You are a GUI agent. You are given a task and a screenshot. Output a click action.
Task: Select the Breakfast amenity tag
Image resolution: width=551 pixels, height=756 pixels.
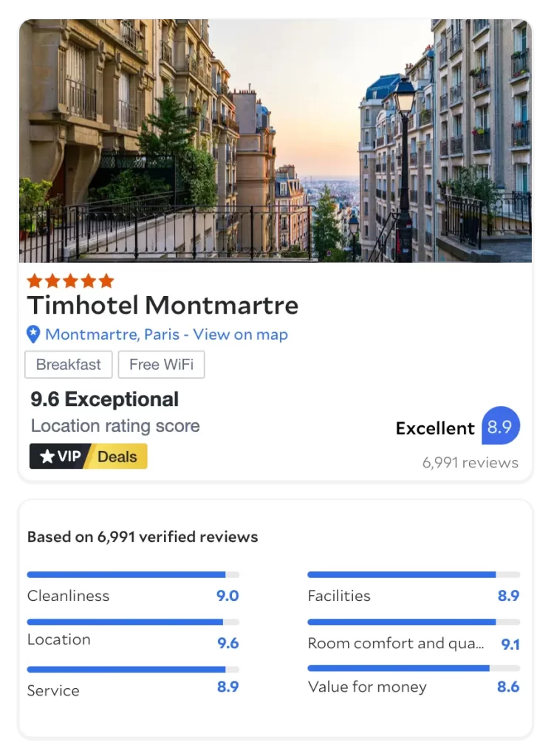pos(69,365)
